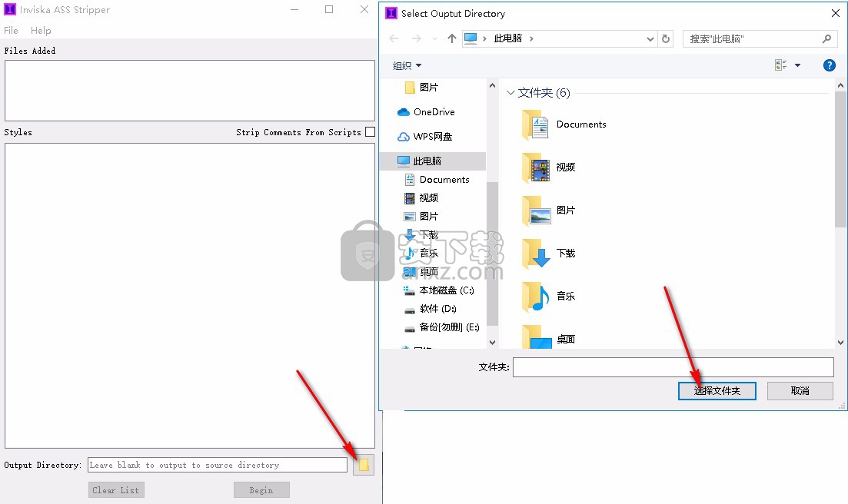
Task: Click the output directory browse folder icon
Action: [x=364, y=465]
